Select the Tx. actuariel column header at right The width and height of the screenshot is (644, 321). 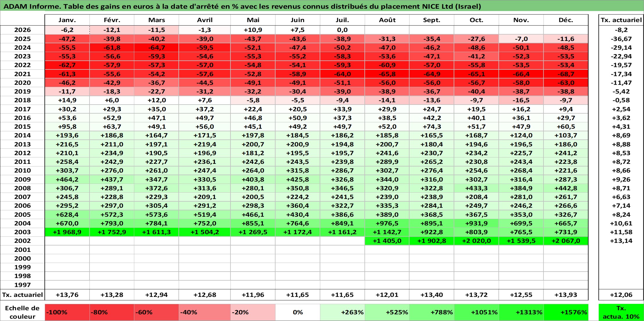coord(621,20)
